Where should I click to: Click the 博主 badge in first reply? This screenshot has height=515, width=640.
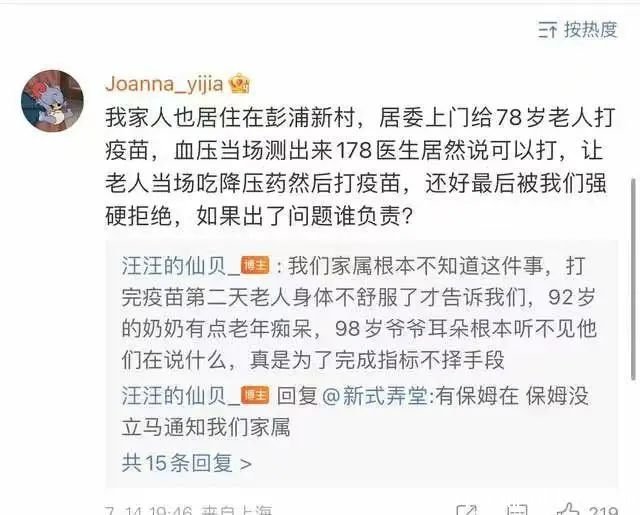255,266
